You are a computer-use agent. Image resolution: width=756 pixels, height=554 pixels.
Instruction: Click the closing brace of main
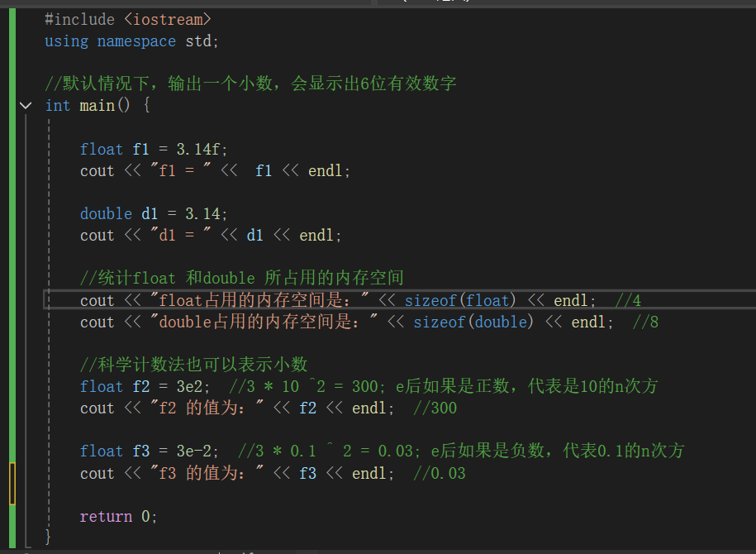[47, 536]
